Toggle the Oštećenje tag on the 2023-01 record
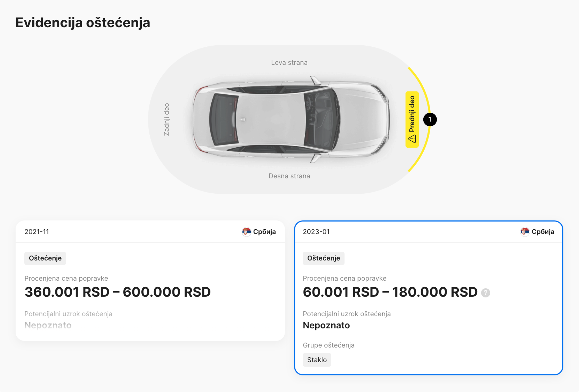The width and height of the screenshot is (579, 392). point(324,258)
